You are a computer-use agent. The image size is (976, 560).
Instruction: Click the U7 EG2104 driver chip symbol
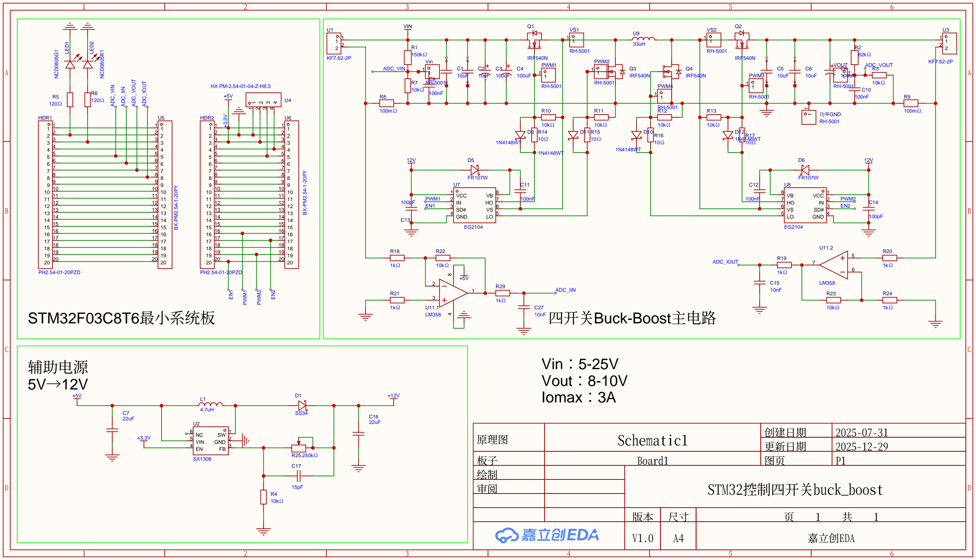474,206
